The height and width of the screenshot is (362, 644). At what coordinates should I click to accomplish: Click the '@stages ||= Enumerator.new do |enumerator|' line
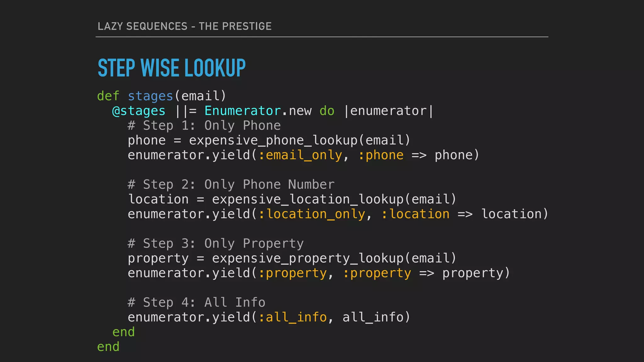point(273,111)
